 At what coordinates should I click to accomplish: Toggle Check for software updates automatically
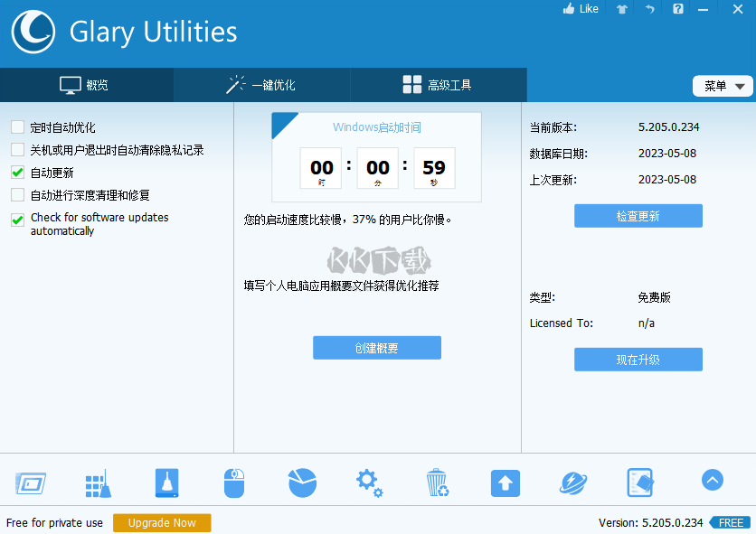click(18, 220)
